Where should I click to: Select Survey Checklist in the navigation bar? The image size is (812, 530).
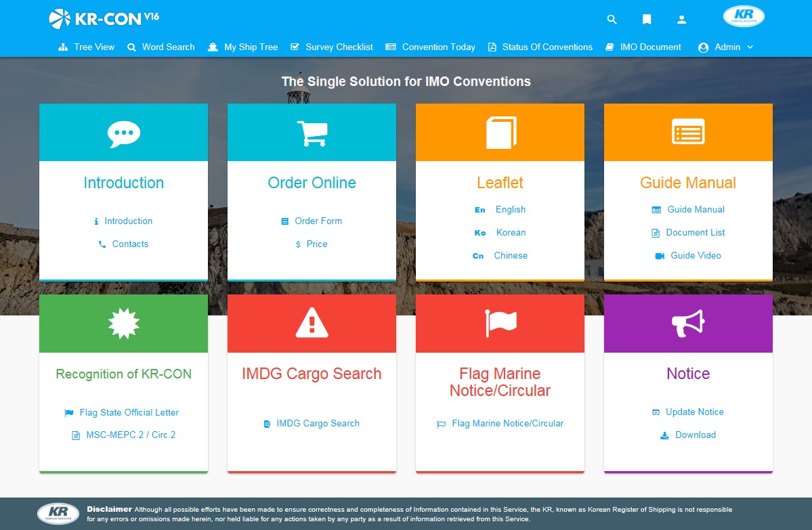tap(332, 47)
